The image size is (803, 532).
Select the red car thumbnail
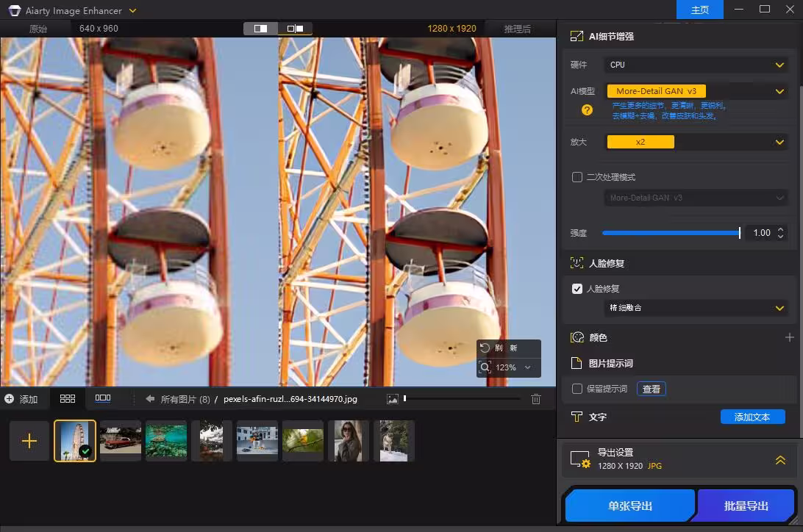coord(121,440)
